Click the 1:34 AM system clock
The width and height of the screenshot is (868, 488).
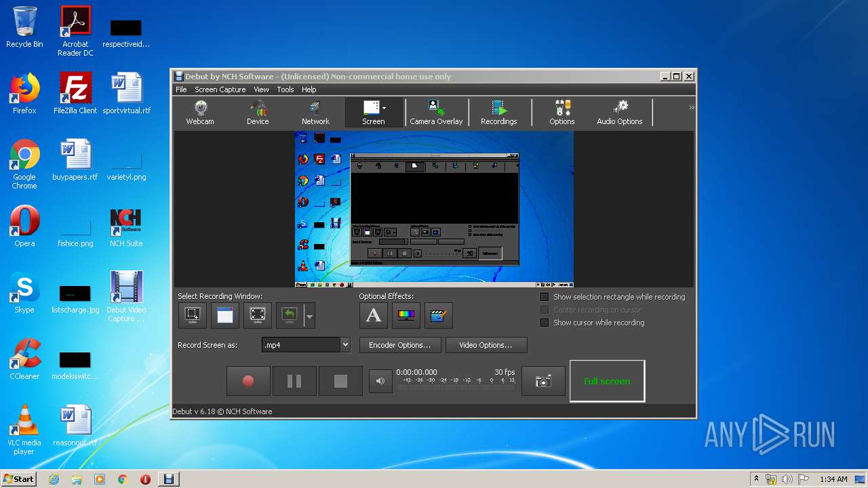coord(833,479)
